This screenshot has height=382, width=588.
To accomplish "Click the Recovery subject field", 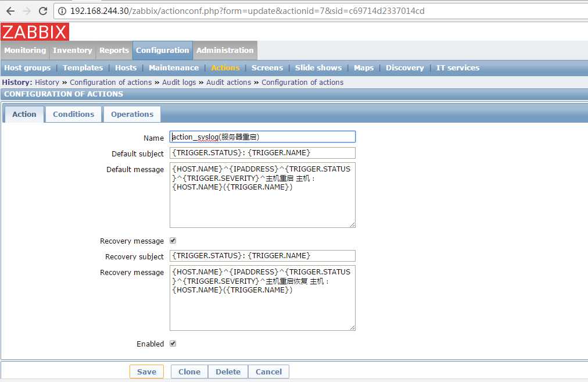I will tap(263, 256).
